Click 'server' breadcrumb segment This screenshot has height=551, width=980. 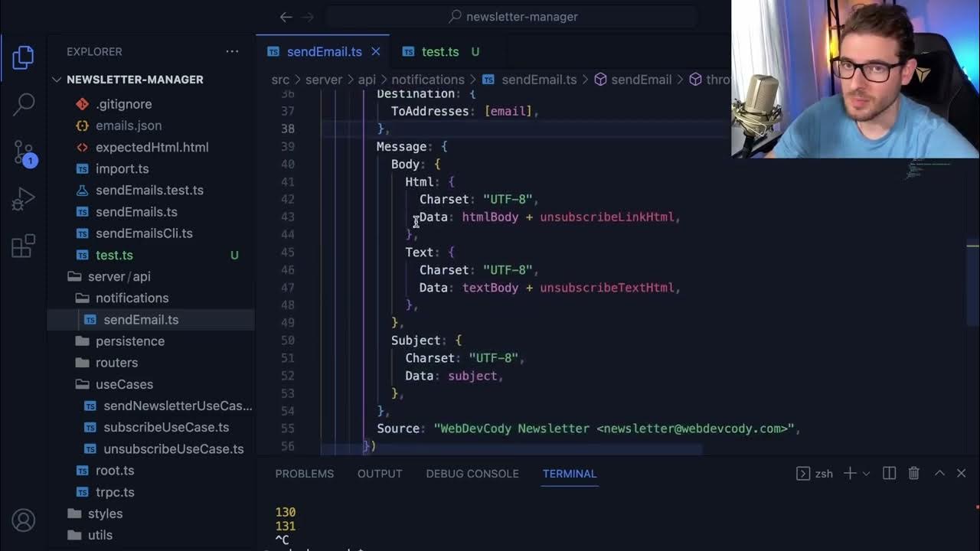(324, 80)
